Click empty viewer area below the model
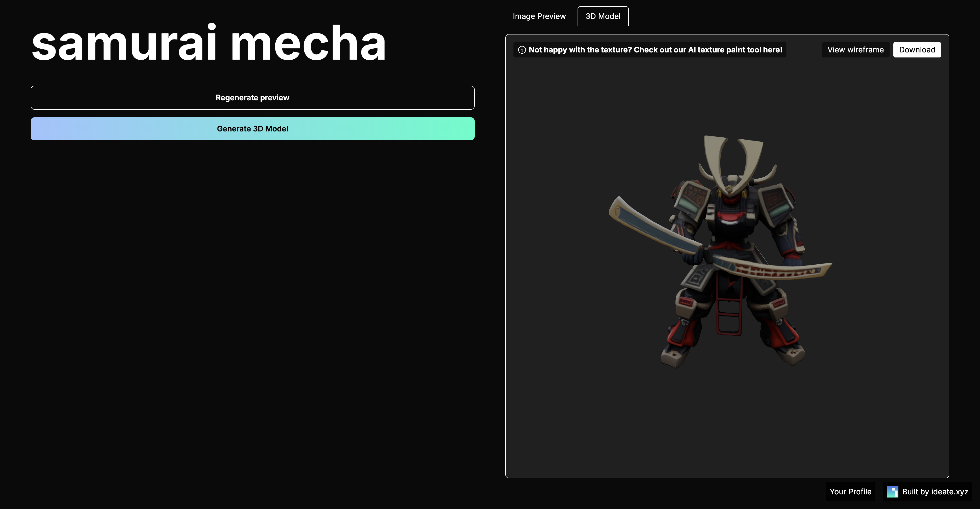This screenshot has height=509, width=980. coord(727,423)
